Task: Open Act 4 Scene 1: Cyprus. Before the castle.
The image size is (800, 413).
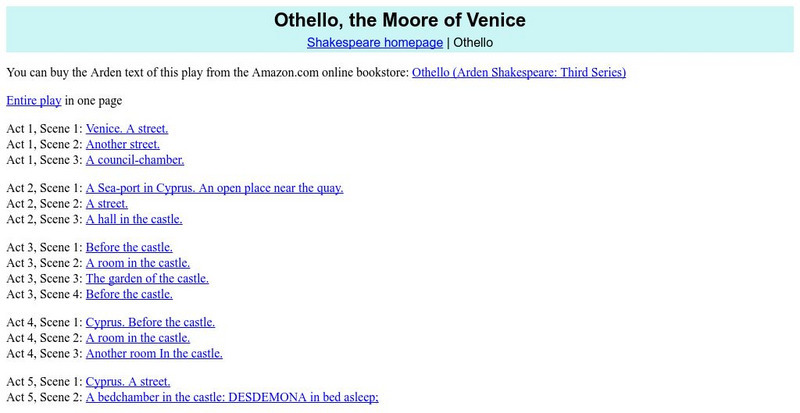Action: (150, 322)
